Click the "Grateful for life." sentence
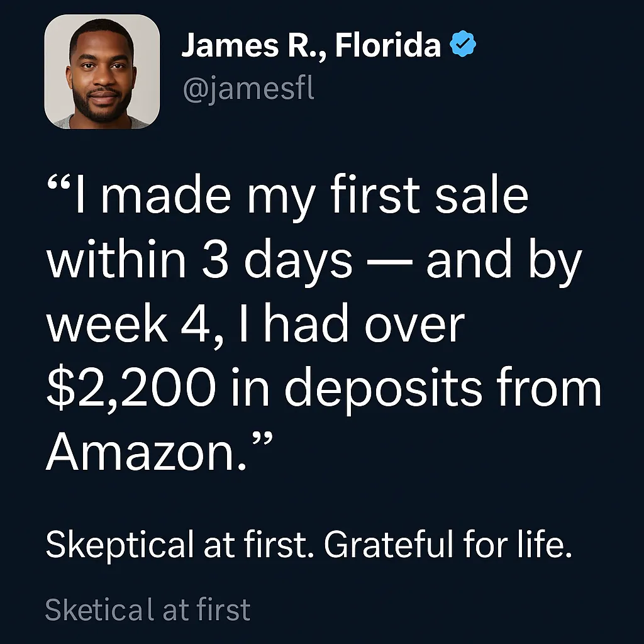The width and height of the screenshot is (644, 644). 448,544
